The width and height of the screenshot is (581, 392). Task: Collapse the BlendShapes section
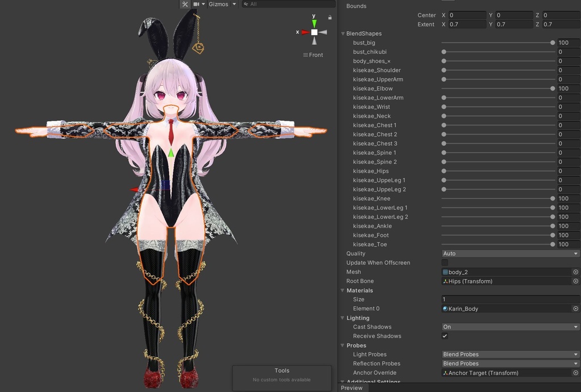[343, 33]
